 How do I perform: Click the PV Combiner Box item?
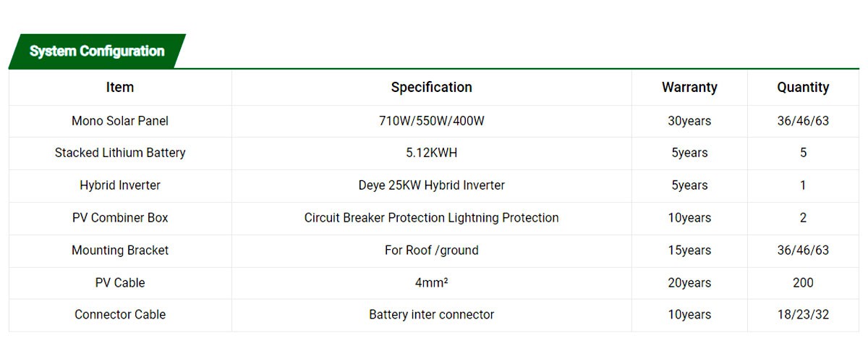(x=120, y=218)
